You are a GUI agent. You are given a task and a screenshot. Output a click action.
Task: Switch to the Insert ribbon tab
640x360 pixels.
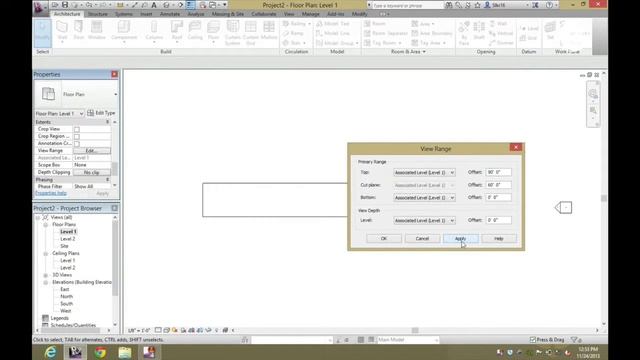coord(146,14)
